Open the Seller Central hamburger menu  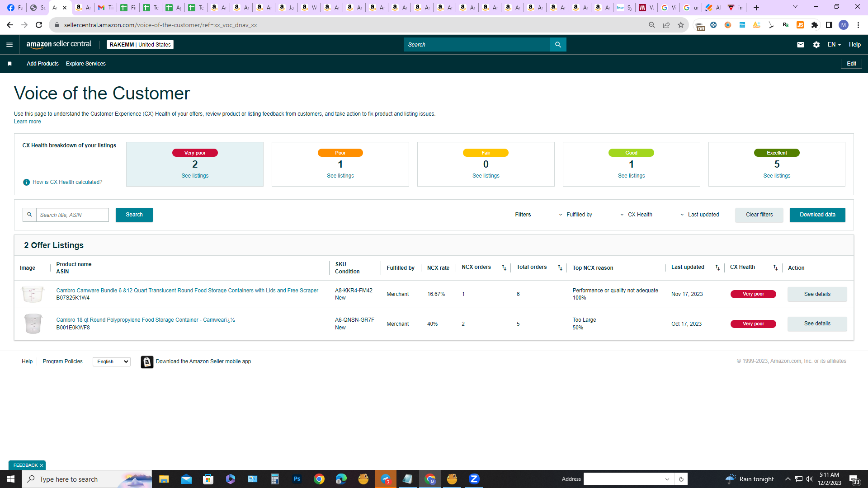(x=9, y=45)
